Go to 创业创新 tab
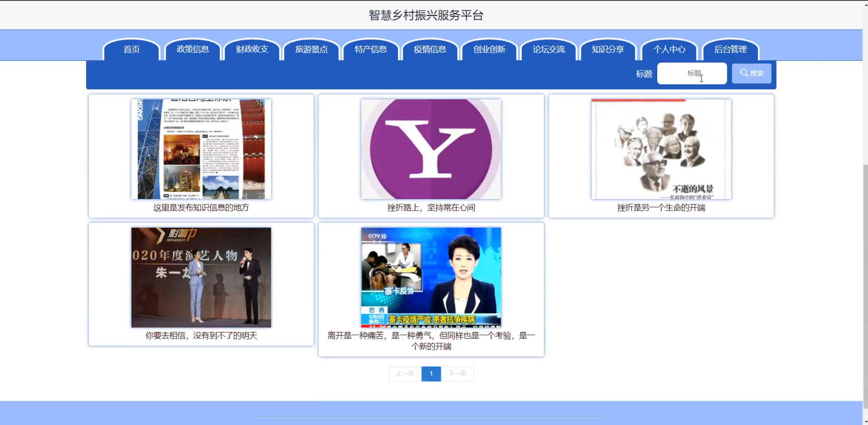This screenshot has width=868, height=425. 489,49
